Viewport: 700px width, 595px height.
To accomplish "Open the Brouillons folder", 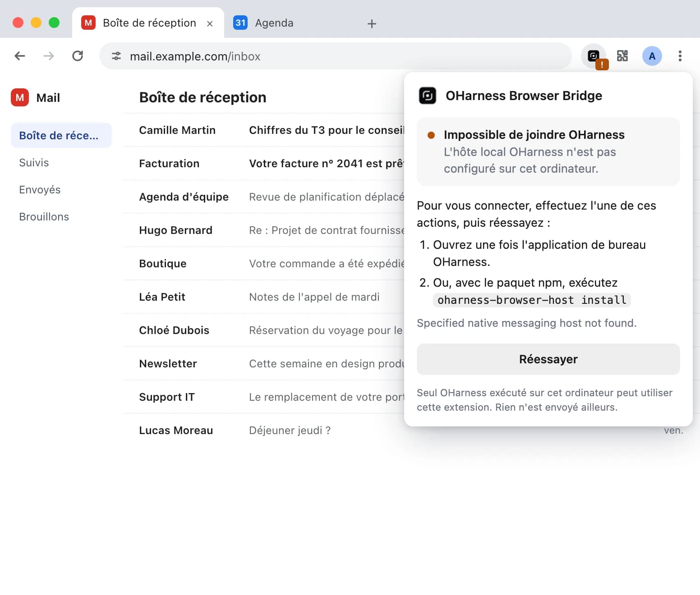I will (61, 216).
